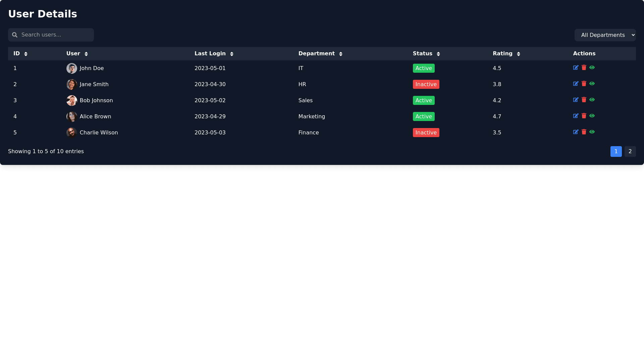Open the All Departments dropdown

(605, 35)
